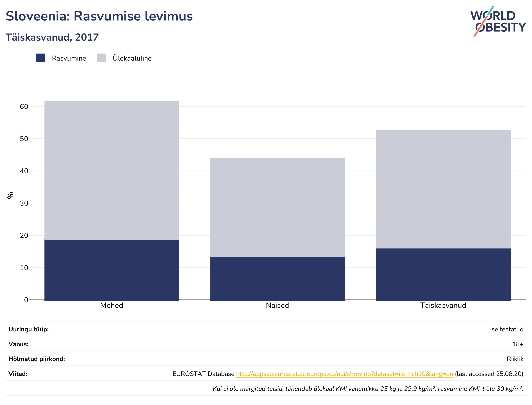Click the 'Vanus:' row label
This screenshot has height=405, width=532.
click(x=18, y=344)
